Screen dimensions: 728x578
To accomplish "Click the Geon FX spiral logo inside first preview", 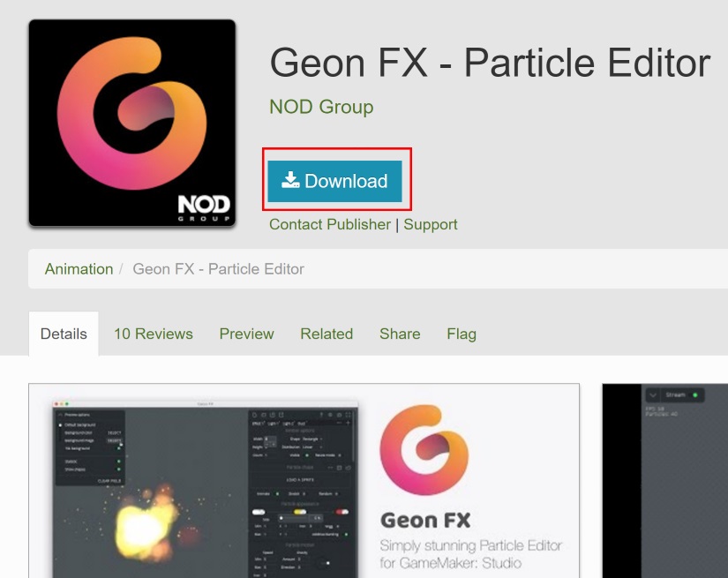I will point(424,449).
